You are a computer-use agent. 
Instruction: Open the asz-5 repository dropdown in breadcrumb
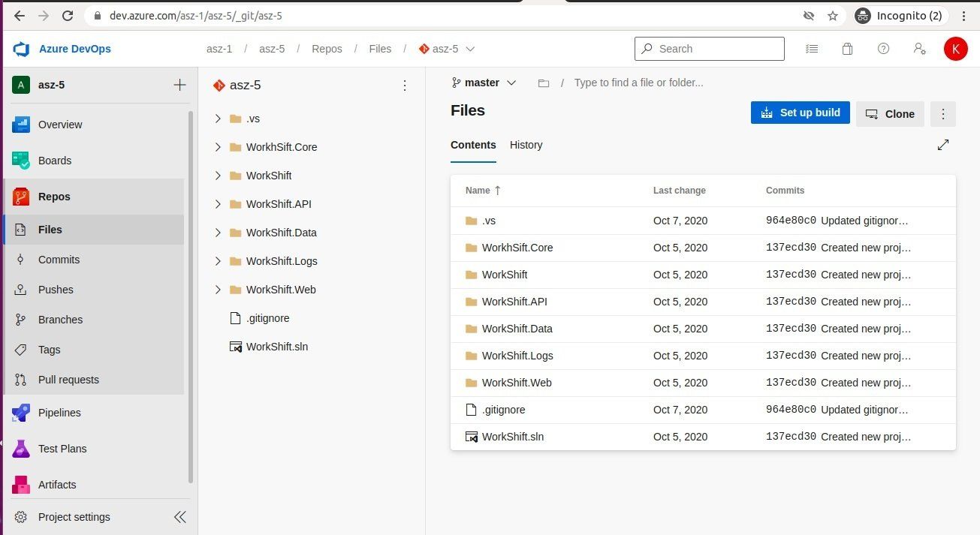pyautogui.click(x=447, y=49)
